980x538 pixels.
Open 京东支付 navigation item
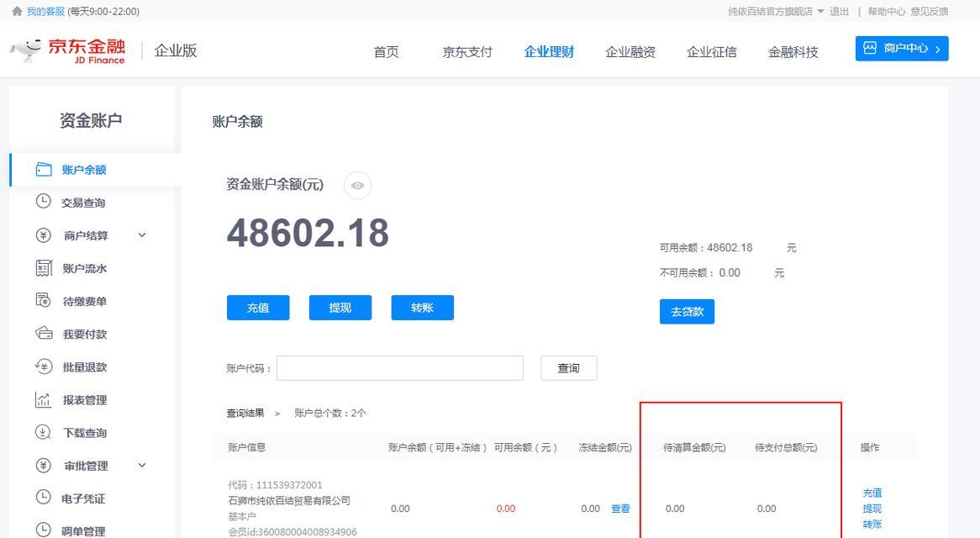click(x=467, y=52)
